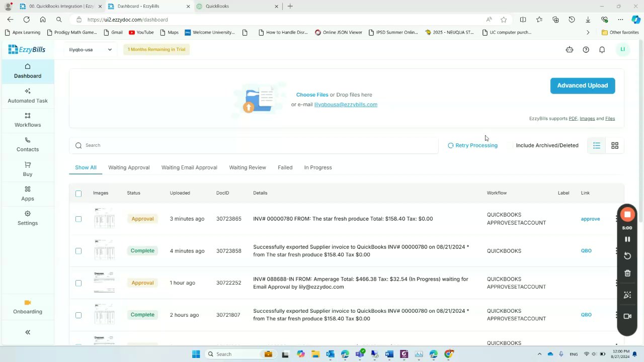Open the Copilot sidebar icon

coord(636,20)
